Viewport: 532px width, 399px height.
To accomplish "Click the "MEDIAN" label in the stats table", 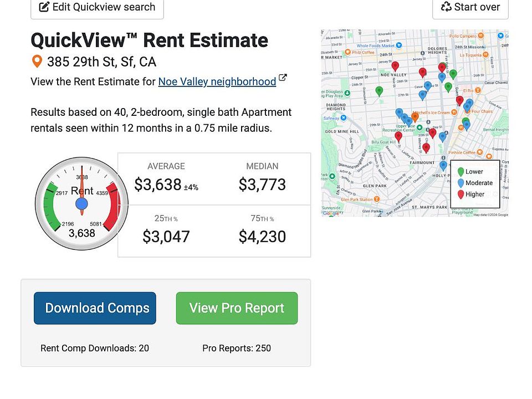I will 262,166.
